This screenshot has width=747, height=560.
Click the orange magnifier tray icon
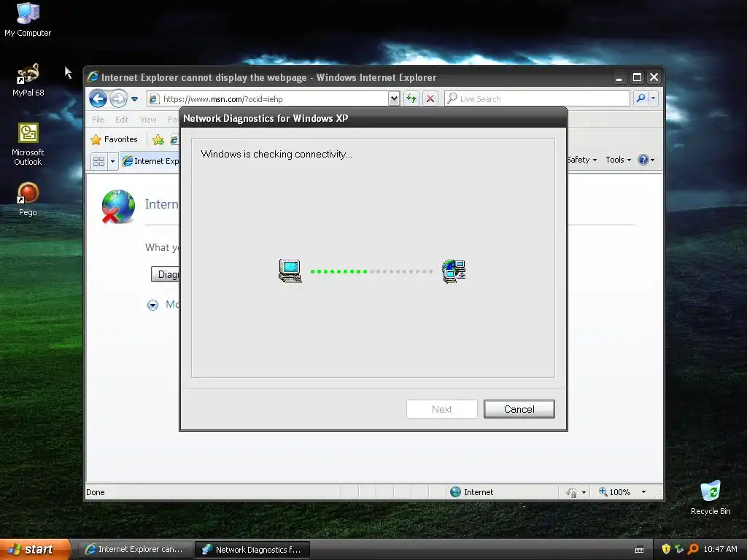coord(693,549)
